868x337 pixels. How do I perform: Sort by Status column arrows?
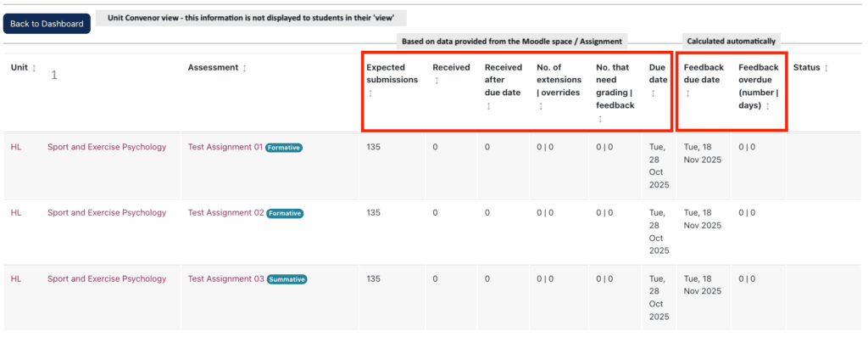click(x=826, y=68)
